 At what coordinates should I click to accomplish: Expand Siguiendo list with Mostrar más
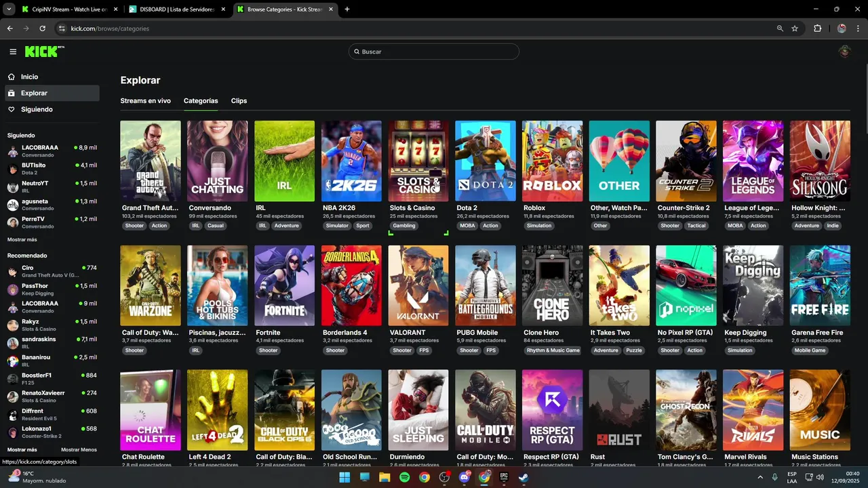pyautogui.click(x=22, y=240)
